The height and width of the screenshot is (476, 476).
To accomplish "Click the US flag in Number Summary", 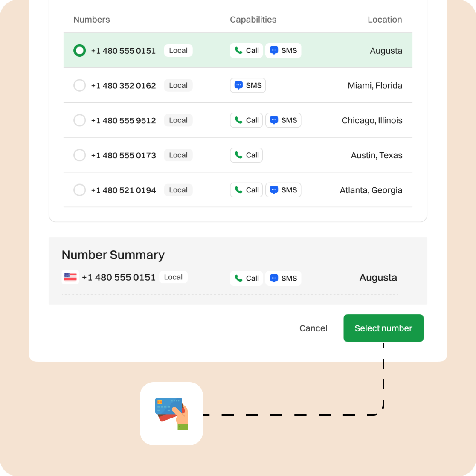I will pos(70,277).
